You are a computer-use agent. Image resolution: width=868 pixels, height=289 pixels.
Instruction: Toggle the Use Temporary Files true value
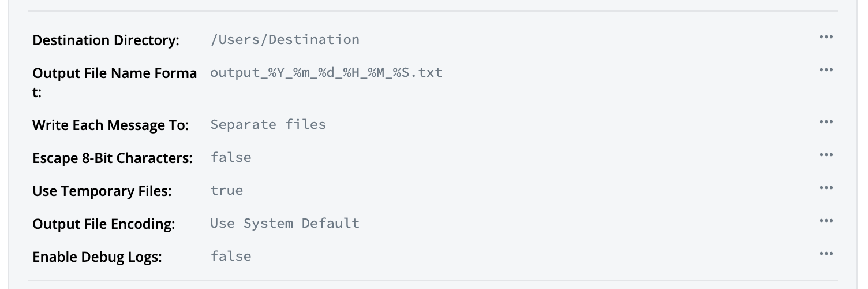(226, 190)
